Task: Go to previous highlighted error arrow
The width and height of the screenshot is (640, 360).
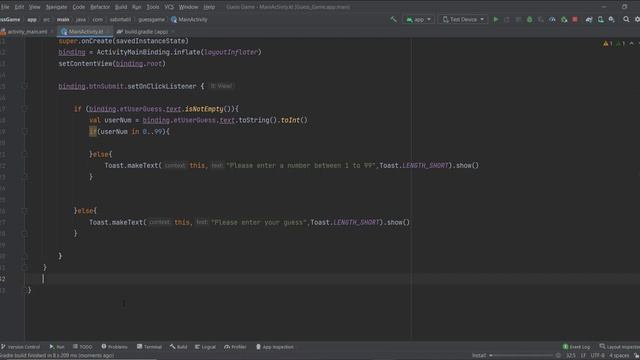Action: (631, 43)
